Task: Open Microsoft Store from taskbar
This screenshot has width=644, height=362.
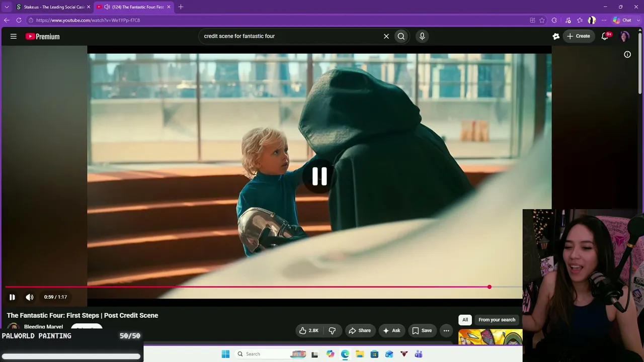Action: [374, 354]
